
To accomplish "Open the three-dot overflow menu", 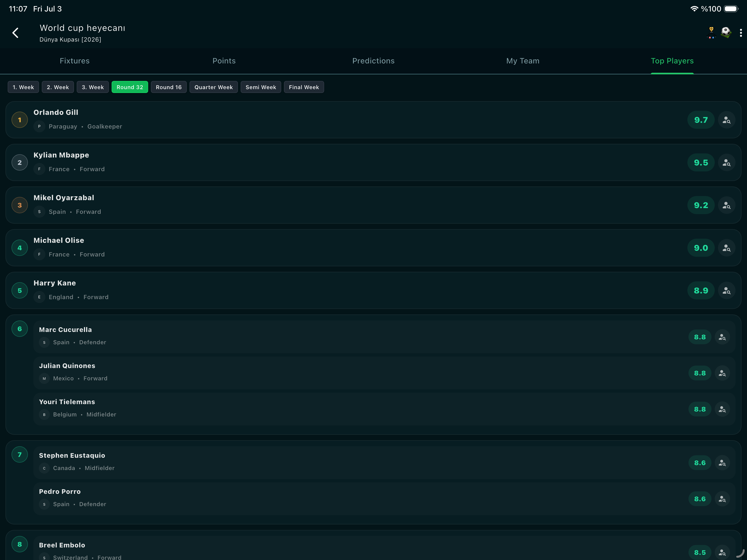I will tap(741, 33).
